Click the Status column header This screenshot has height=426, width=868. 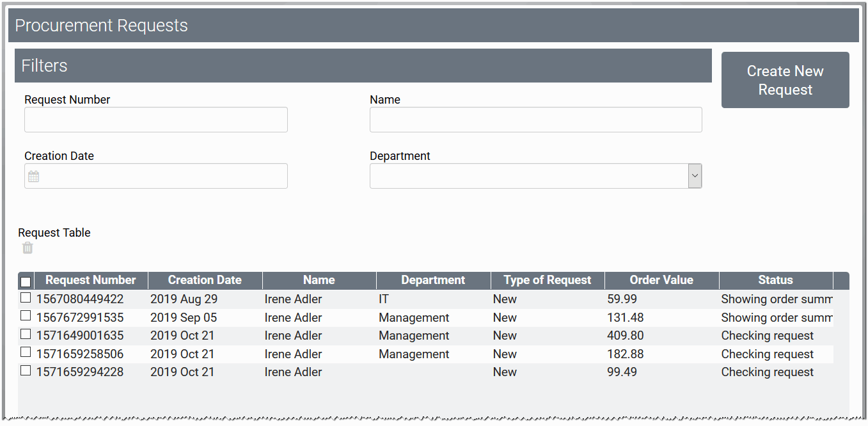pos(775,280)
